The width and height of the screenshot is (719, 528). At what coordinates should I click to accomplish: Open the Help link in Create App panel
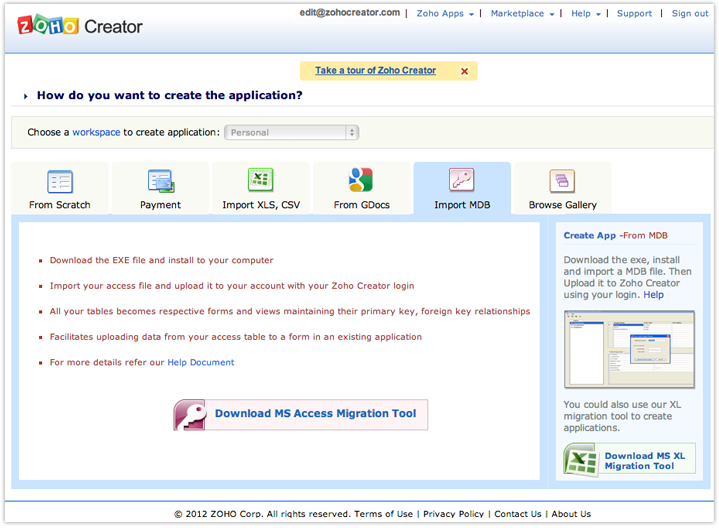point(653,295)
